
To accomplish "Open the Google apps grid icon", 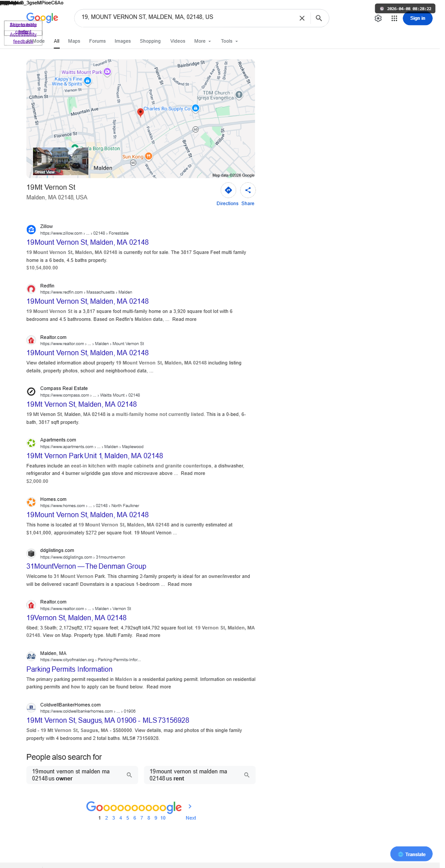I will pos(394,18).
